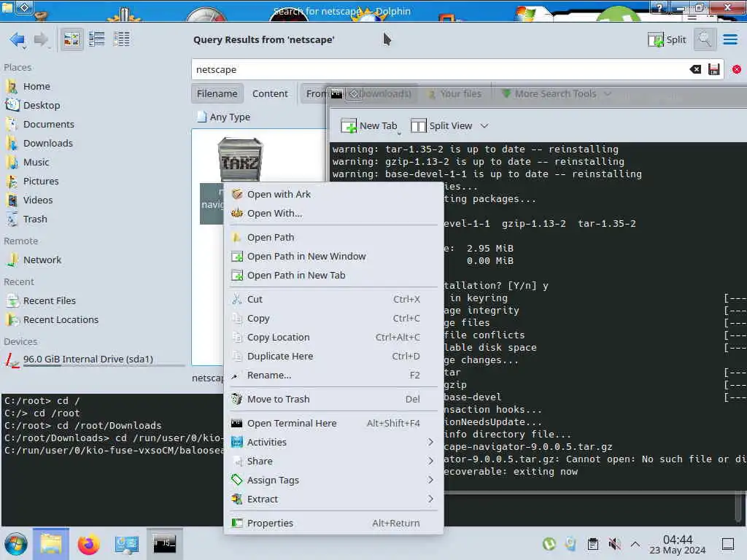Choose Open Path menu entry
Image resolution: width=747 pixels, height=560 pixels.
(x=333, y=237)
